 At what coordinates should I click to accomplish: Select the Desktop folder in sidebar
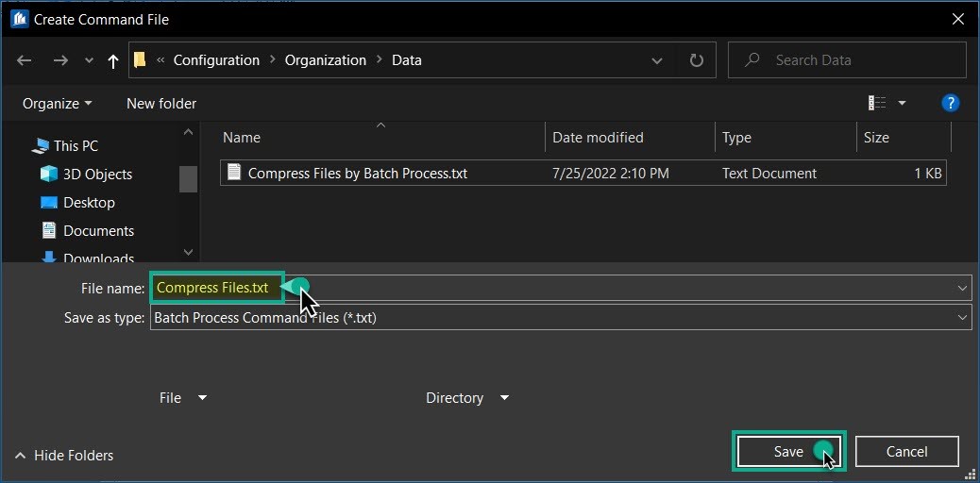coord(88,203)
